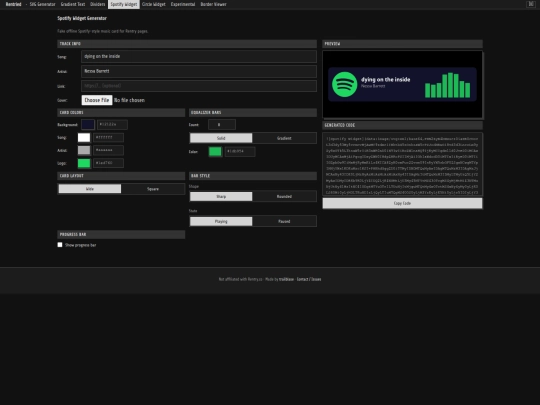540x405 pixels.
Task: Click the Background hex value field
Action: coord(112,125)
